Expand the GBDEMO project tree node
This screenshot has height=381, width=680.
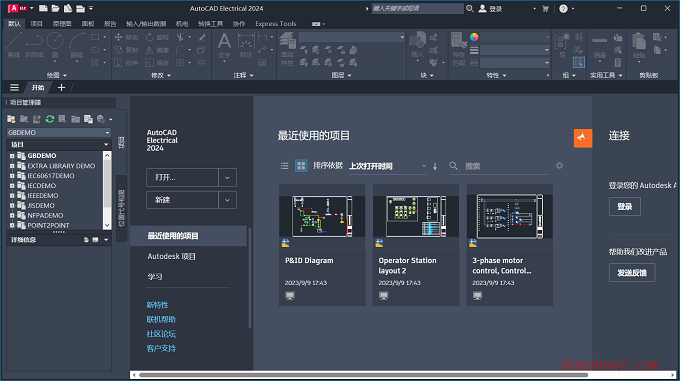pos(12,156)
